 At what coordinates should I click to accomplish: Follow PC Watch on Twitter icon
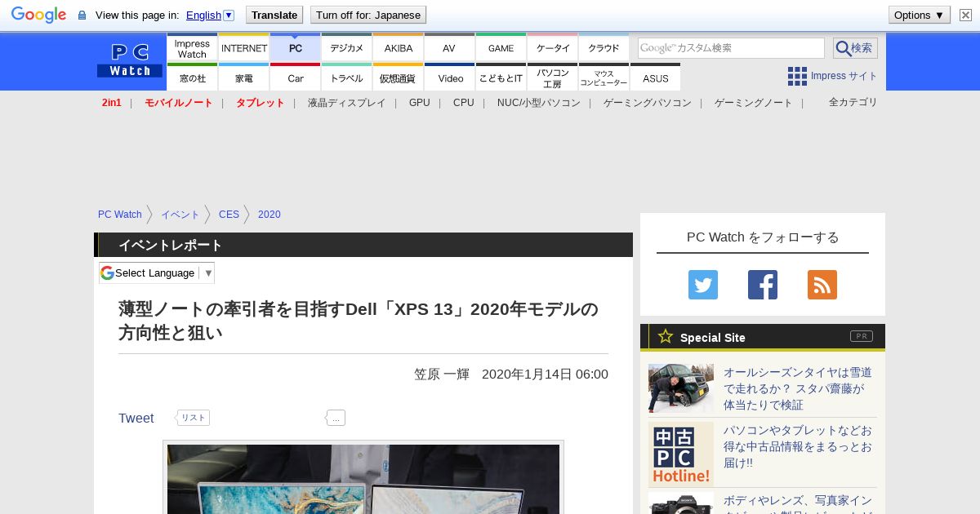pyautogui.click(x=703, y=285)
